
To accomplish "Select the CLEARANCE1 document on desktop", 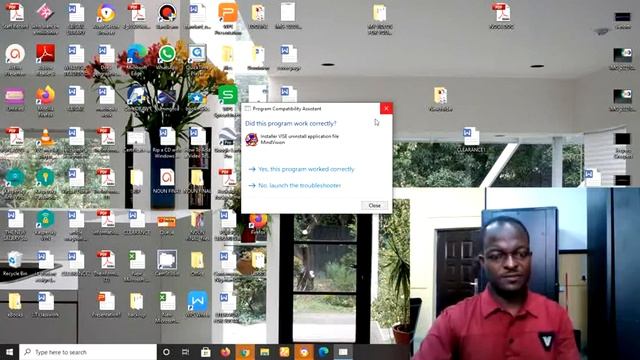I will click(471, 140).
